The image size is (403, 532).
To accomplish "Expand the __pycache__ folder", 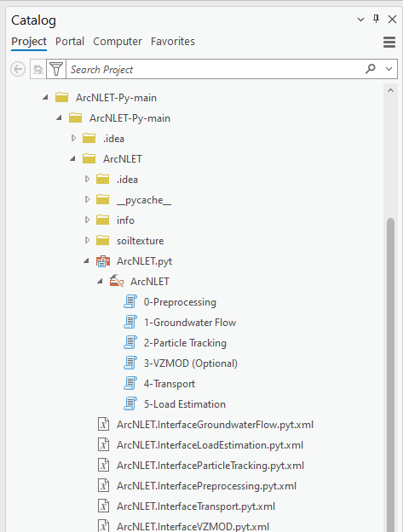I will [87, 199].
